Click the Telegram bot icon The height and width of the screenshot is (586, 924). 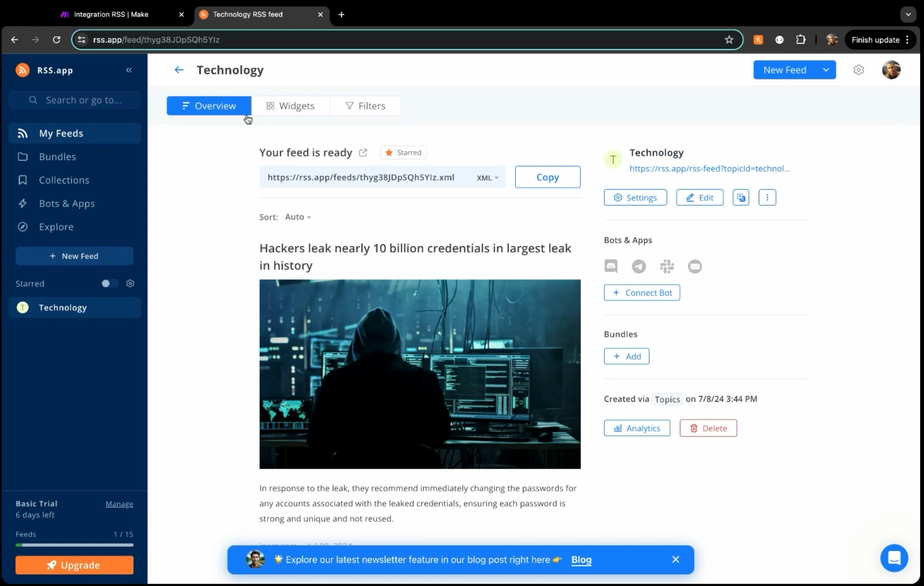[639, 266]
